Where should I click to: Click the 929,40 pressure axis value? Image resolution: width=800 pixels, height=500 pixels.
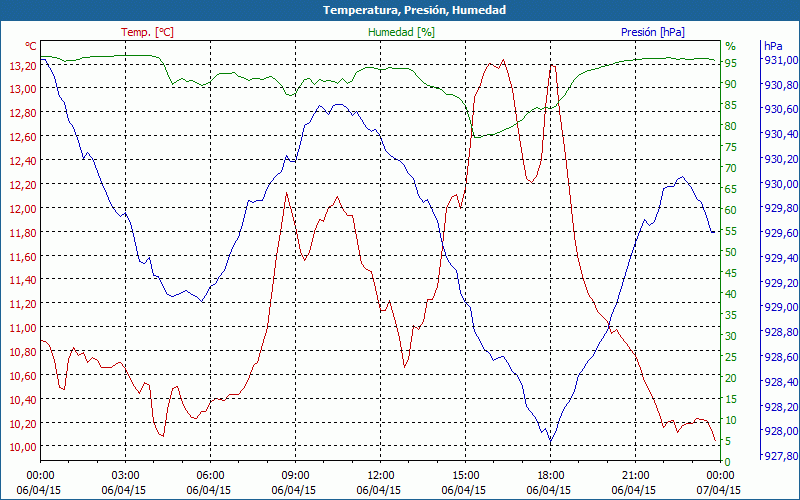[780, 257]
